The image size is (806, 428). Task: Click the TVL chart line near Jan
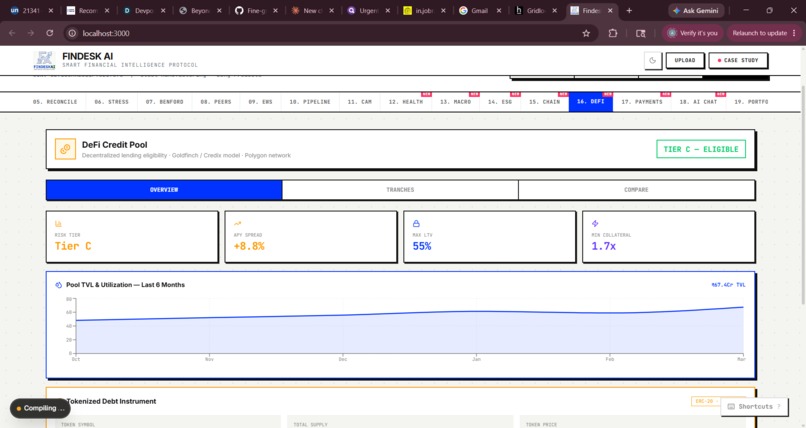pos(477,311)
